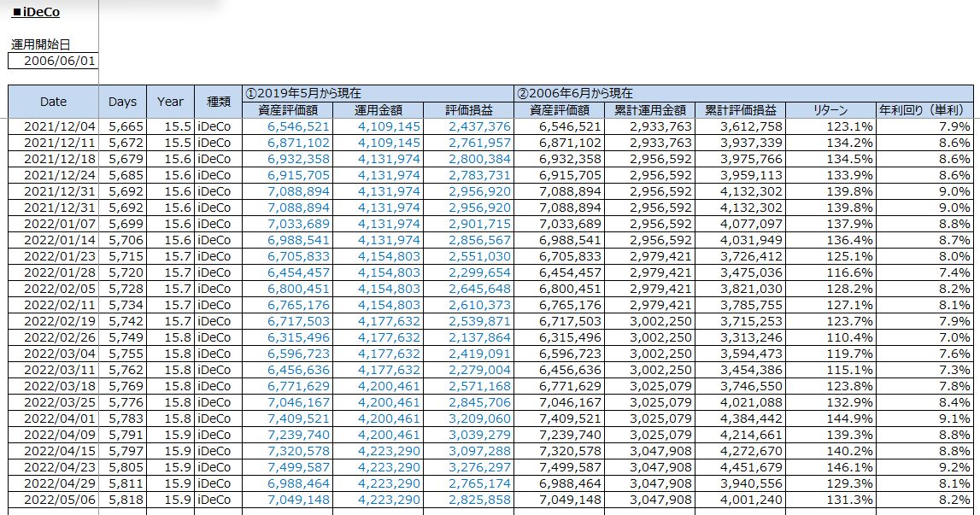Select the リターン column header
The width and height of the screenshot is (980, 515).
tap(830, 110)
